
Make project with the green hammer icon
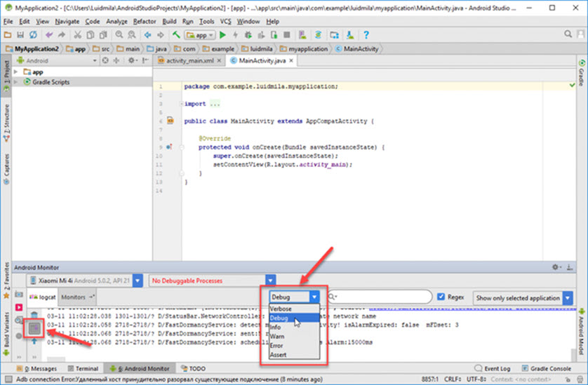point(176,35)
